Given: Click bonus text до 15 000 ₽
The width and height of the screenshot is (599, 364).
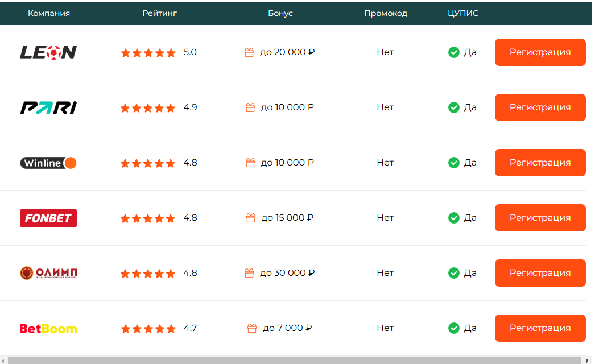Looking at the screenshot, I should [287, 218].
